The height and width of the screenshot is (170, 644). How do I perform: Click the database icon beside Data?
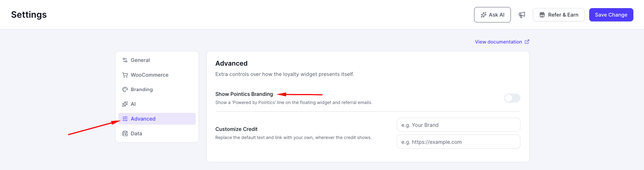click(125, 133)
